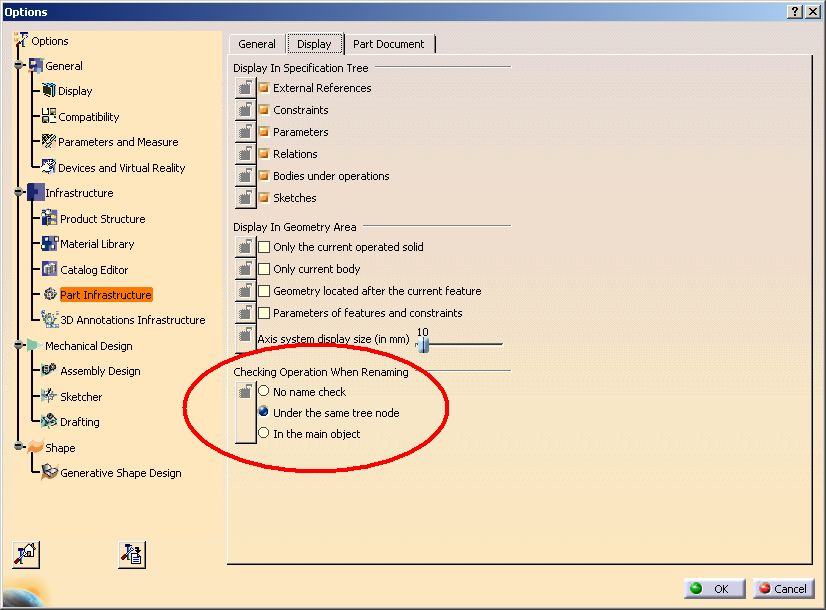Click the Part Infrastructure gear icon
The width and height of the screenshot is (826, 610).
(x=50, y=294)
